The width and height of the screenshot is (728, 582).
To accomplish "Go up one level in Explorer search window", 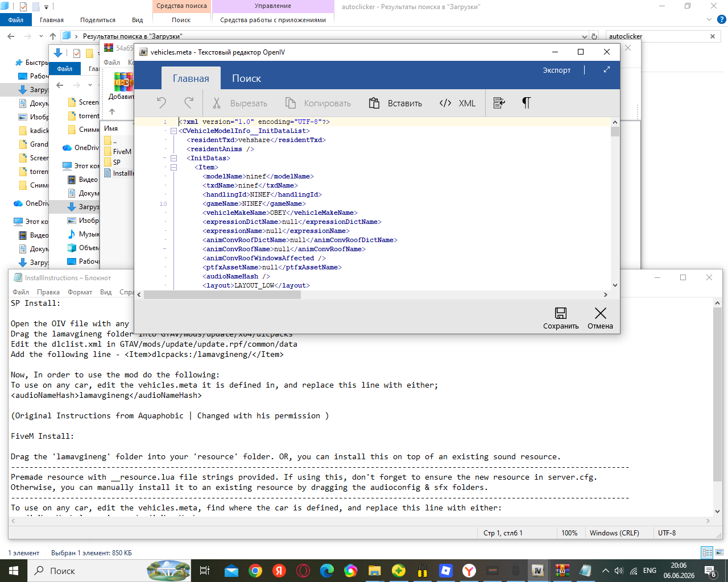I will [x=53, y=36].
